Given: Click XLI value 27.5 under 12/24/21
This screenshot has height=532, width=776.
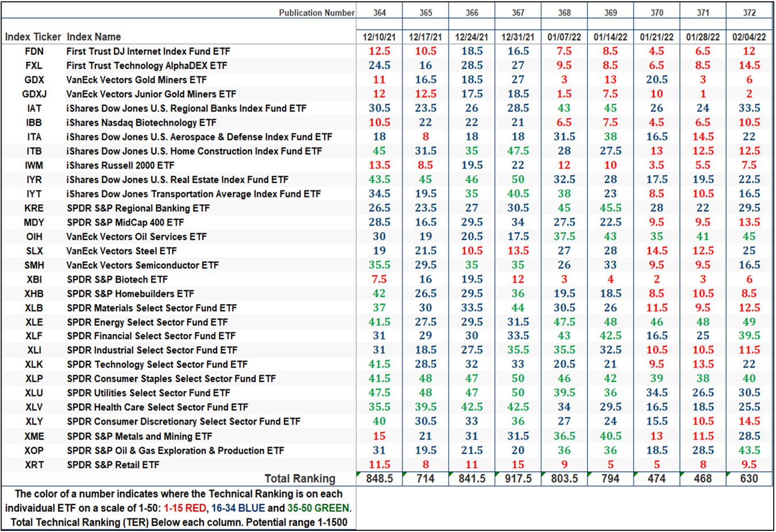Looking at the screenshot, I should coord(472,351).
